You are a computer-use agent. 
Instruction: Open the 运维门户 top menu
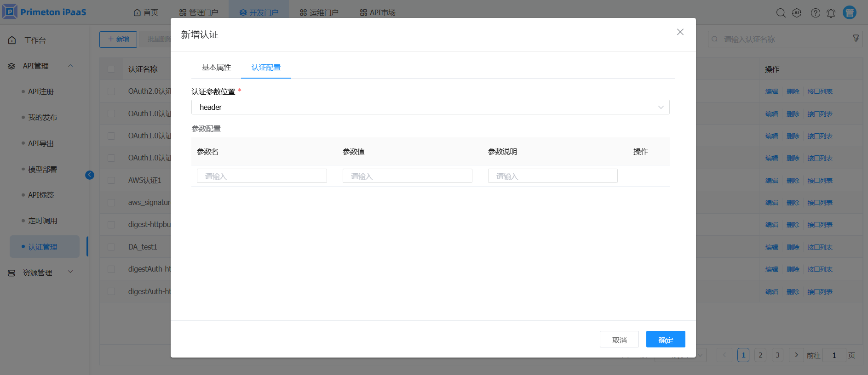319,12
